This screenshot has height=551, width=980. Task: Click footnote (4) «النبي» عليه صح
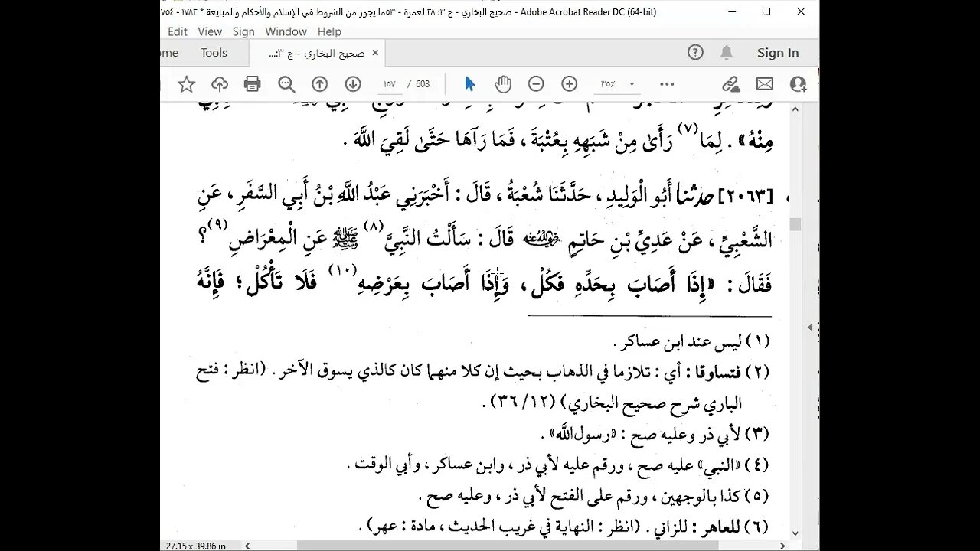tap(558, 465)
